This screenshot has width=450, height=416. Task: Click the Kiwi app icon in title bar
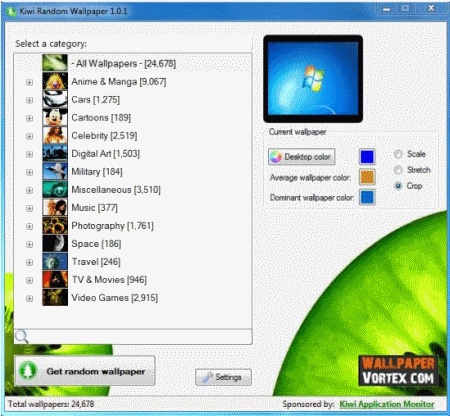point(11,11)
